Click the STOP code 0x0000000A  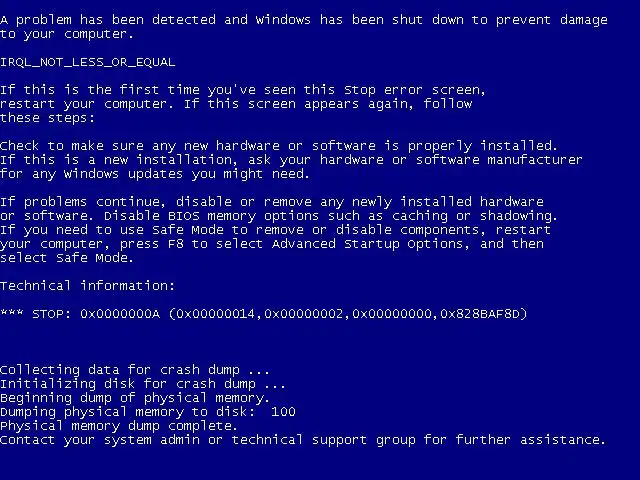point(120,314)
